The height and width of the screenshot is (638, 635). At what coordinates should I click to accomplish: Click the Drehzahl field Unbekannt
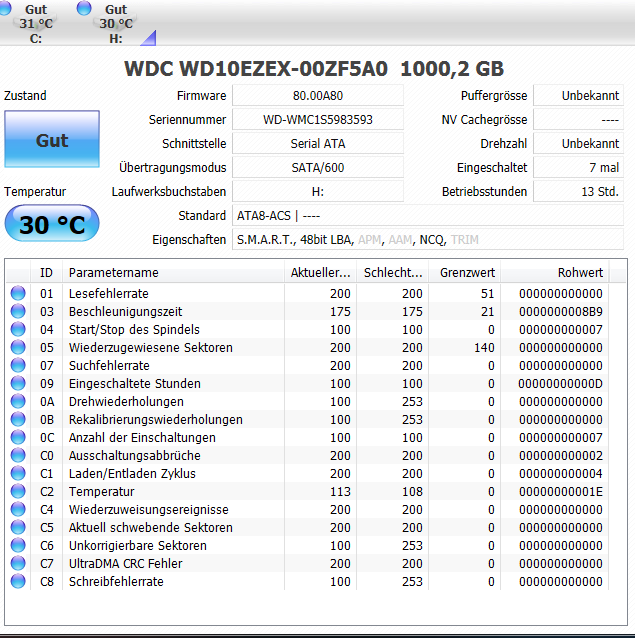[578, 144]
